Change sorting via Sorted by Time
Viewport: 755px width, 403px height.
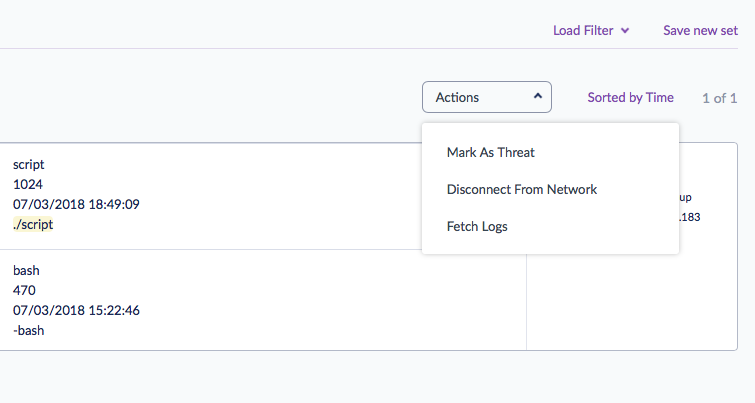[630, 98]
